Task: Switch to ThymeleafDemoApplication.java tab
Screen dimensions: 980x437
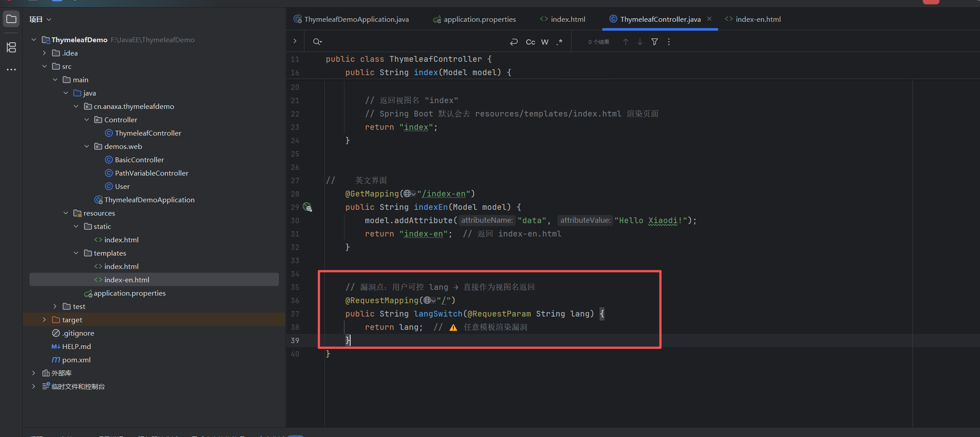Action: coord(351,19)
